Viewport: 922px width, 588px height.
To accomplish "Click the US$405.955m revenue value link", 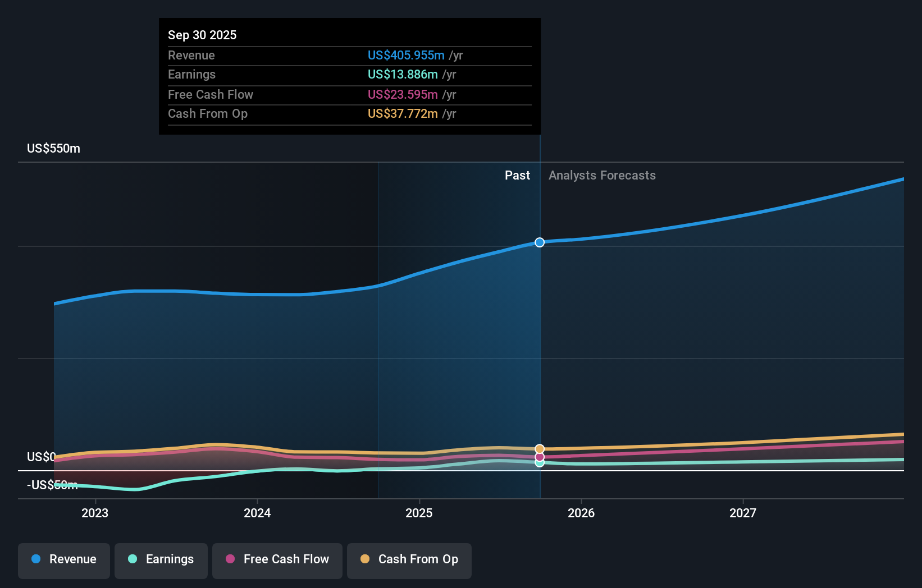I will coord(406,55).
